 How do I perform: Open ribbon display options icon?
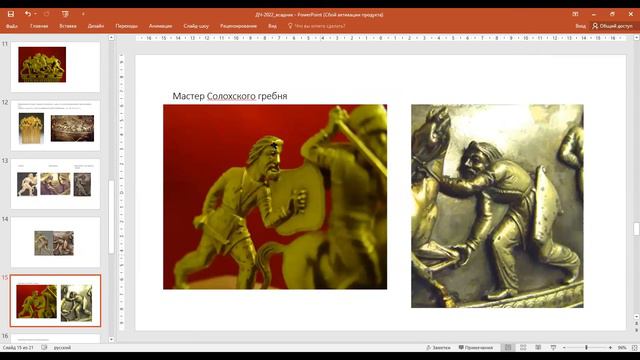(x=575, y=14)
